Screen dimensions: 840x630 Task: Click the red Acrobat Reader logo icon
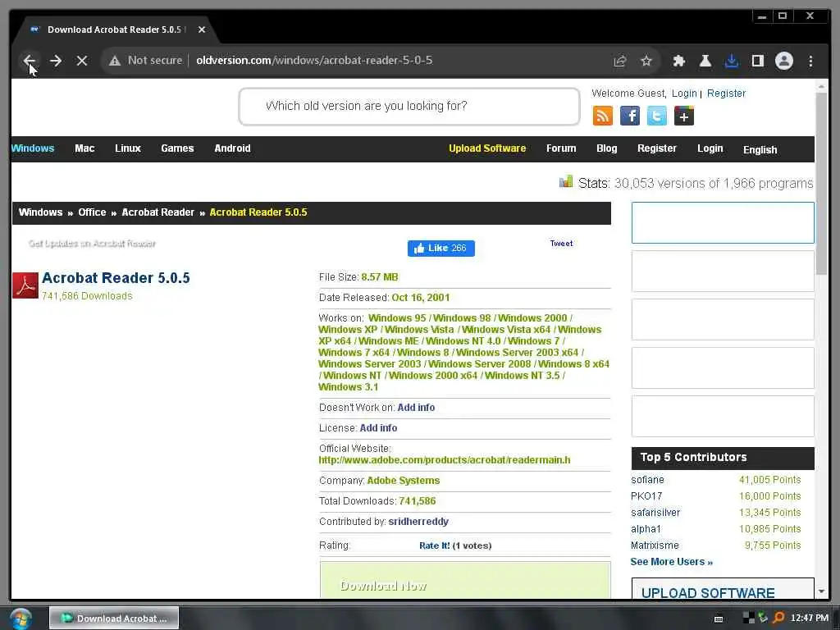25,285
